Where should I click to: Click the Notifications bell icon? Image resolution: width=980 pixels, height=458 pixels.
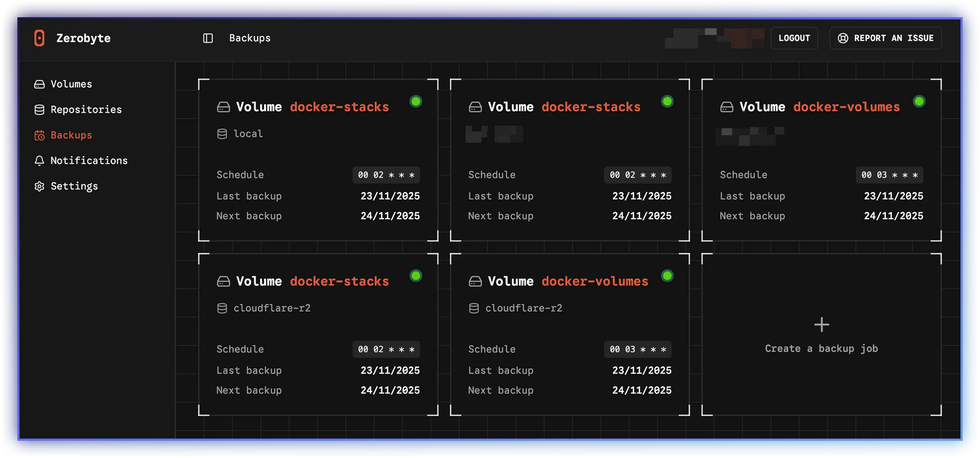tap(39, 161)
